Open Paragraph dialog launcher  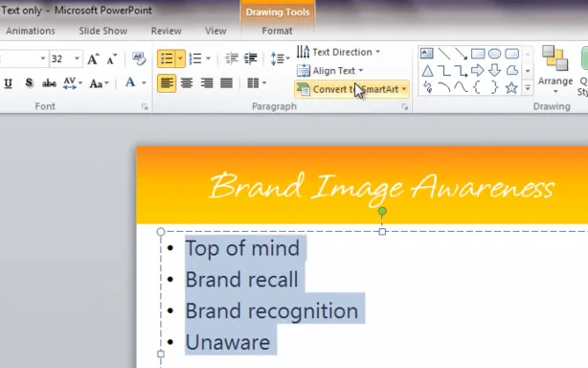pyautogui.click(x=405, y=107)
